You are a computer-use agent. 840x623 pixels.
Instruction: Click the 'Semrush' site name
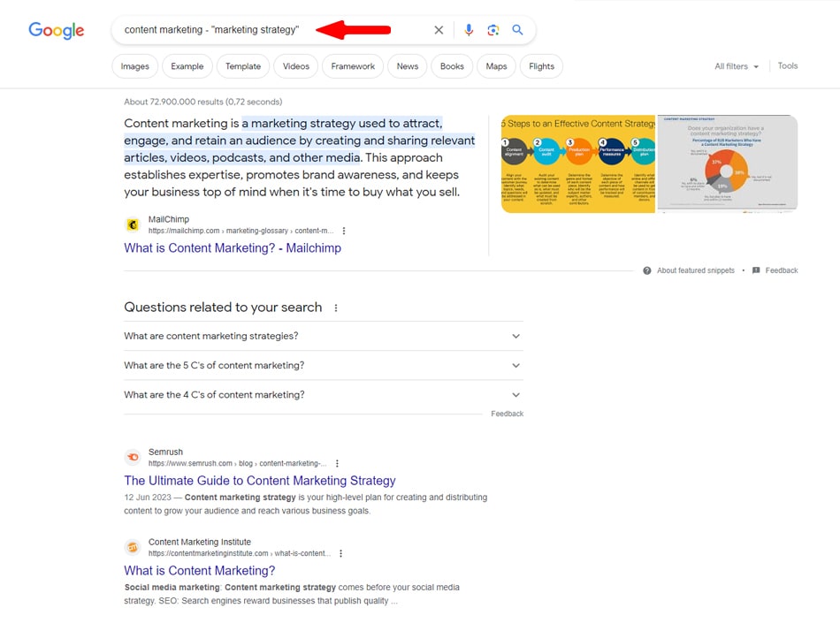pyautogui.click(x=165, y=452)
